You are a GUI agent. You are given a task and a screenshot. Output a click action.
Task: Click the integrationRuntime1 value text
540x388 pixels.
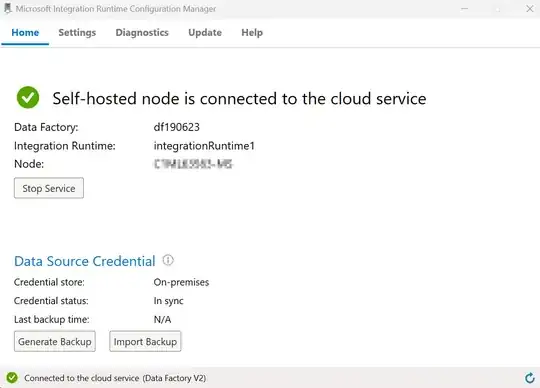[x=204, y=146]
